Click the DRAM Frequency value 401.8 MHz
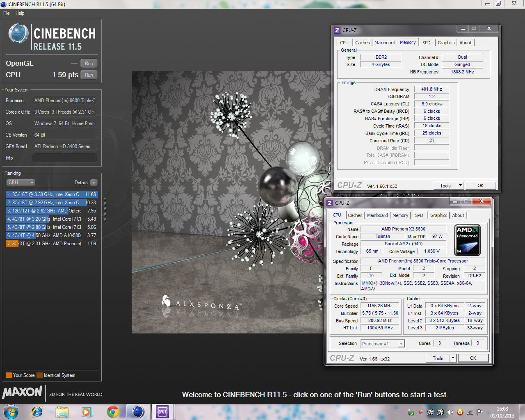The height and width of the screenshot is (420, 525). 431,89
